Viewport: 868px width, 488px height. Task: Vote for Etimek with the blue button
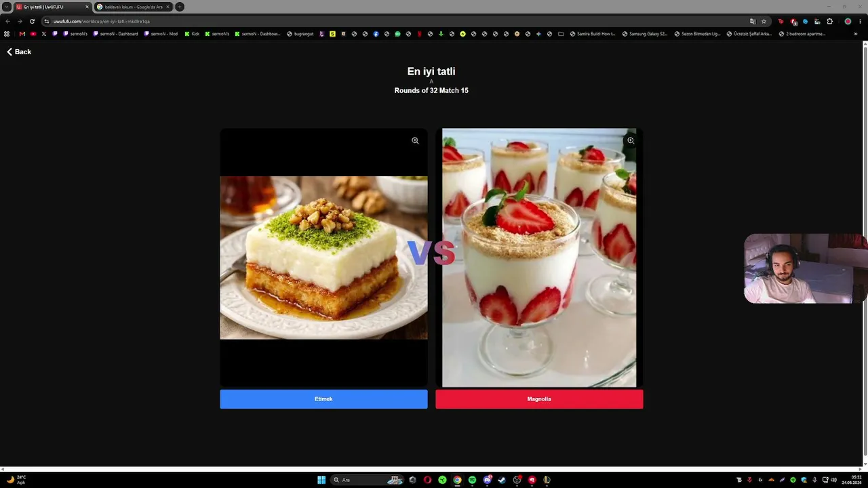click(x=323, y=399)
